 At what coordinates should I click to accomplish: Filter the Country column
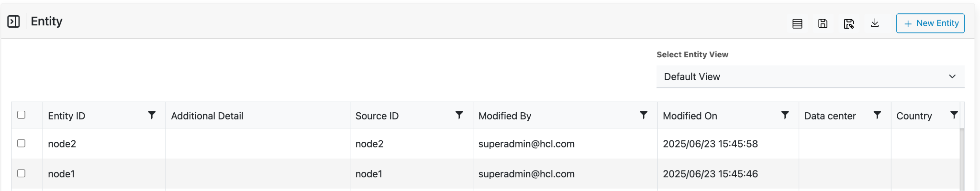coord(954,115)
